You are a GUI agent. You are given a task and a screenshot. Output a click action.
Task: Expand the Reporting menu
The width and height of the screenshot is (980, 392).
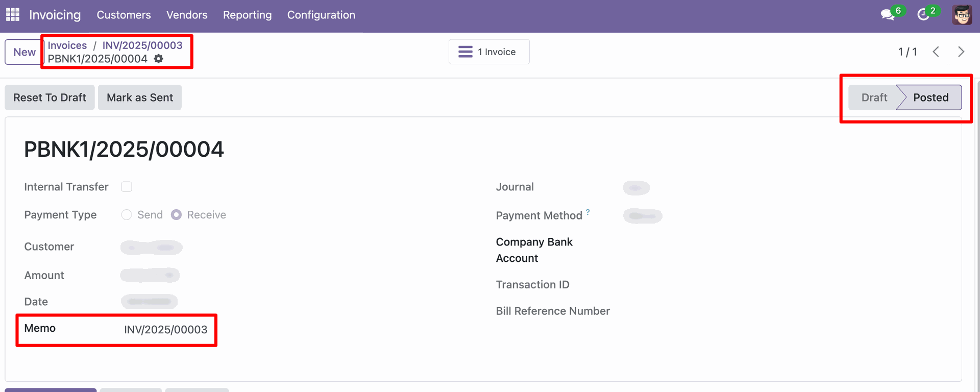pos(247,15)
